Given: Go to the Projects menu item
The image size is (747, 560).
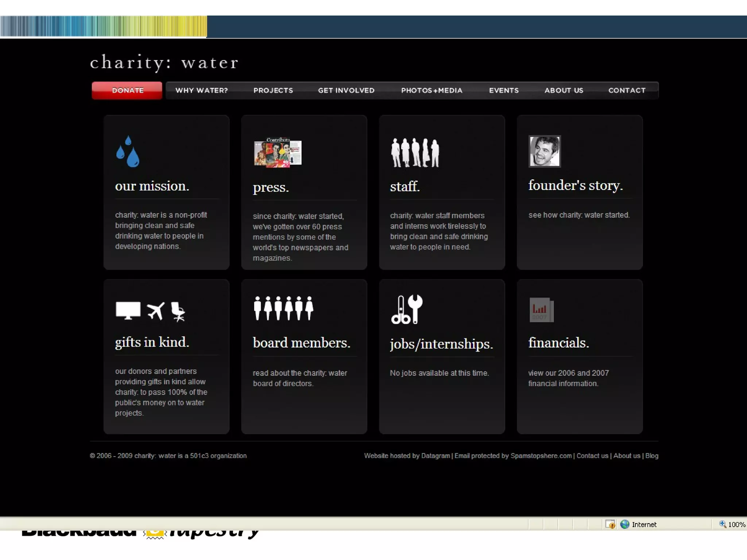Looking at the screenshot, I should pos(273,90).
